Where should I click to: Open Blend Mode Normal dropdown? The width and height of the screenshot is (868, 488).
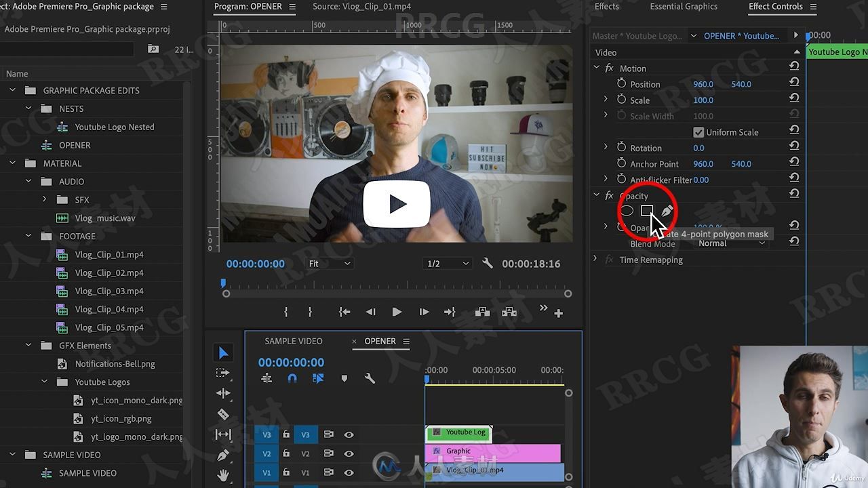[x=732, y=243]
